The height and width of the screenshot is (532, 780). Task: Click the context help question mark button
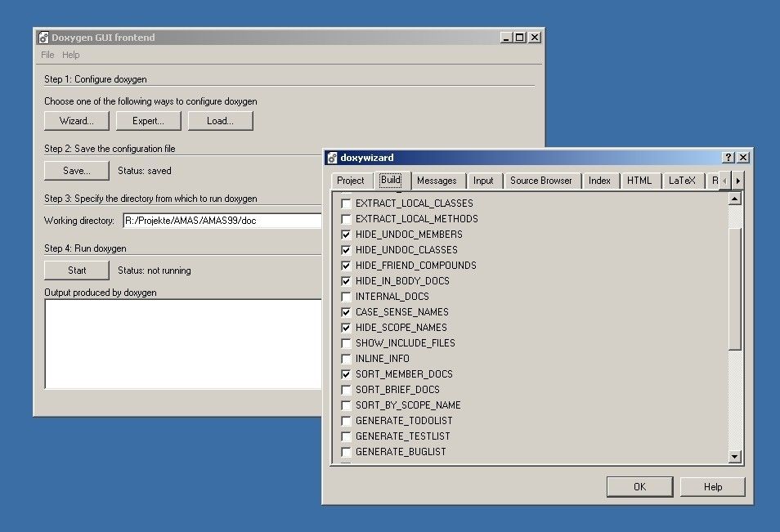click(728, 158)
